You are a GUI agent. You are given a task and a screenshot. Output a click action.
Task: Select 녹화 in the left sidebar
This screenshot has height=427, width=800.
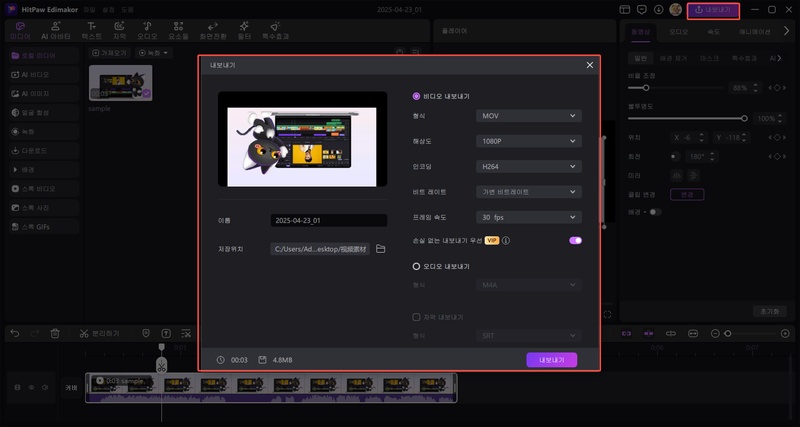click(44, 132)
